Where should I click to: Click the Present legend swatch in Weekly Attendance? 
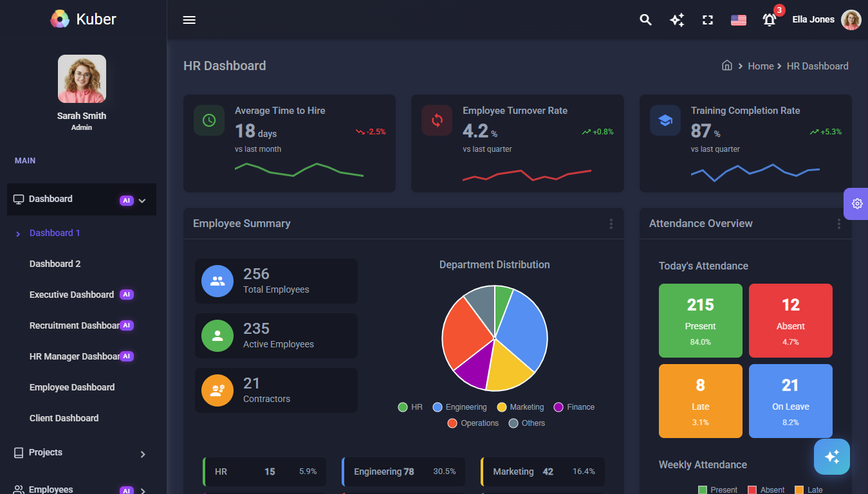[x=703, y=490]
